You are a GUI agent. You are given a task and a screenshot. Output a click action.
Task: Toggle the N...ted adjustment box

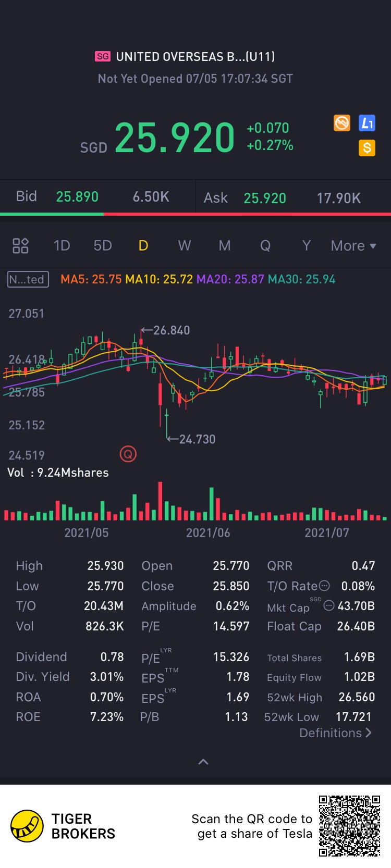click(28, 279)
